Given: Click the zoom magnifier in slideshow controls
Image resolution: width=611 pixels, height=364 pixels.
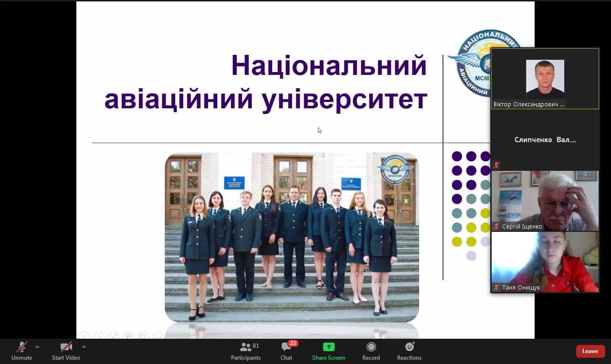Looking at the screenshot, I should tap(144, 337).
